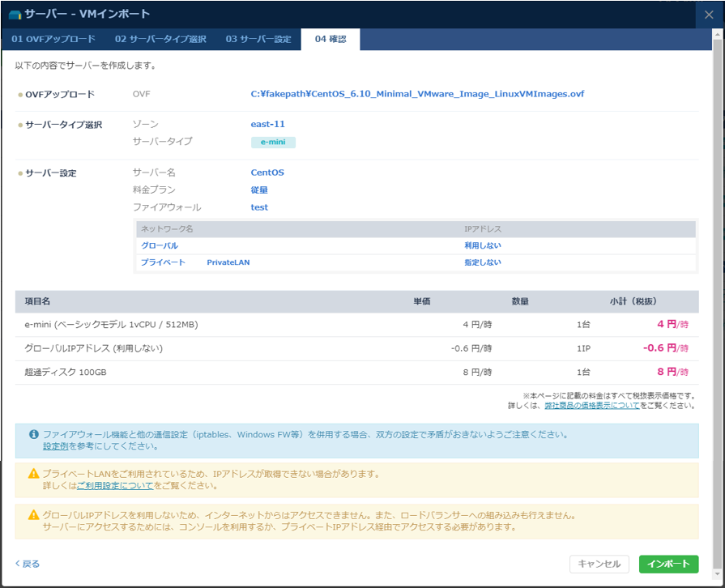Click the warning icon in PrivateLAN notice
Screen dimensions: 725x588
[x=34, y=474]
